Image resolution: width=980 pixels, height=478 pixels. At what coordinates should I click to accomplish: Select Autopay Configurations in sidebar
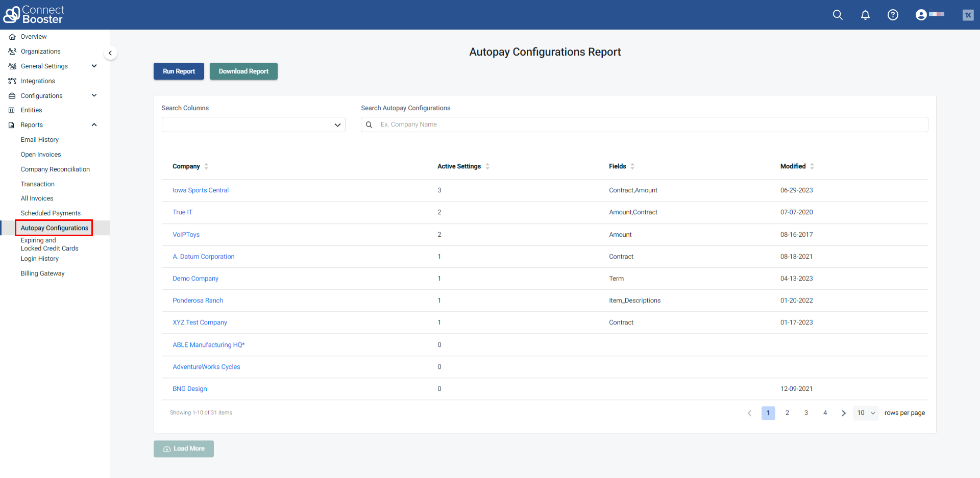click(x=55, y=228)
